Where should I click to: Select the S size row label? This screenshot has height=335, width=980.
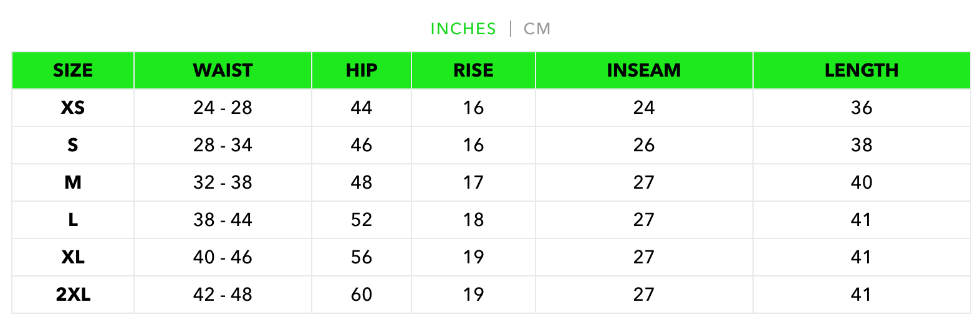click(73, 145)
